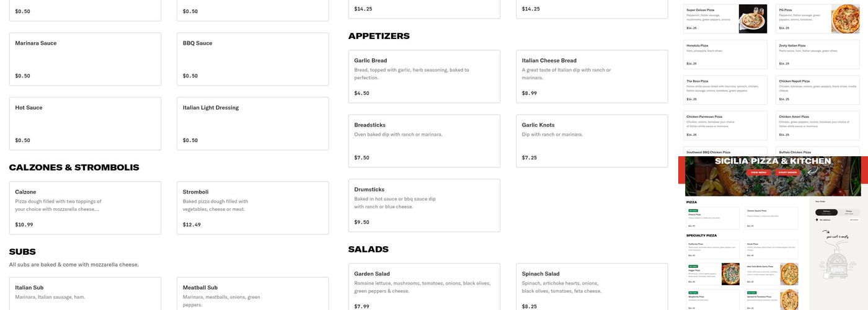868x310 pixels.
Task: Click the Add address link
Action: 854,219
